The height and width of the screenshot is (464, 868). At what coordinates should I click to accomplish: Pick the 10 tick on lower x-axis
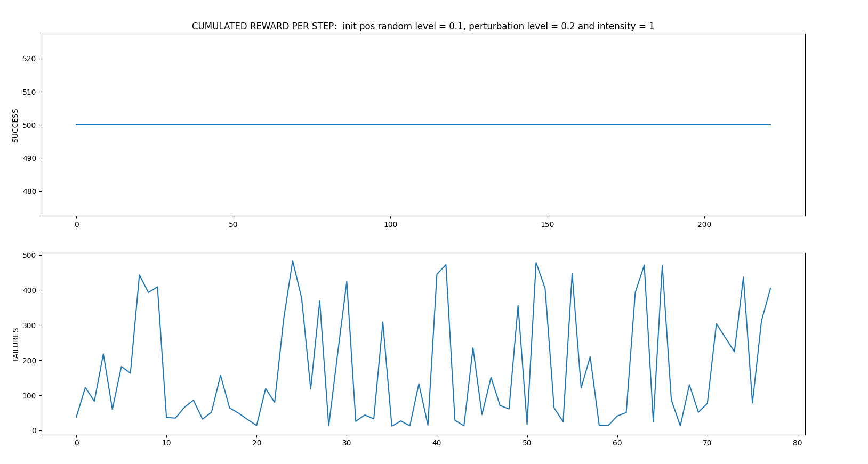[166, 443]
